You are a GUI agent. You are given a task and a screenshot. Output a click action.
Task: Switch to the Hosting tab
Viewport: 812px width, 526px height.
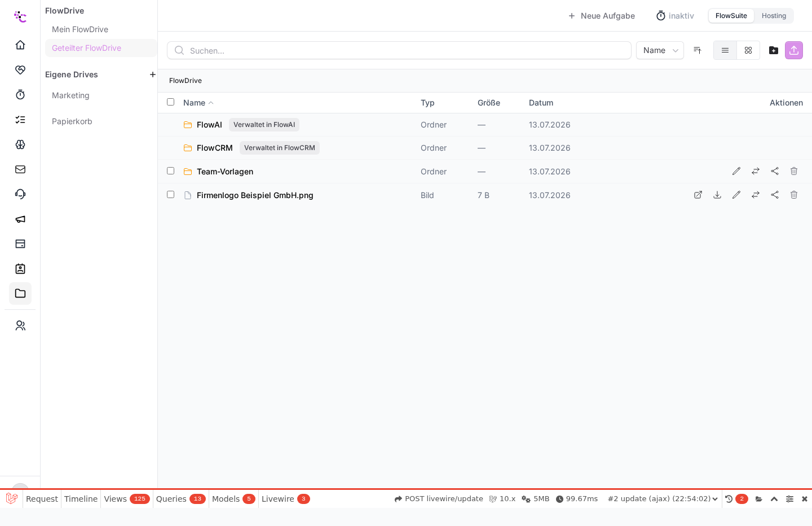(774, 16)
